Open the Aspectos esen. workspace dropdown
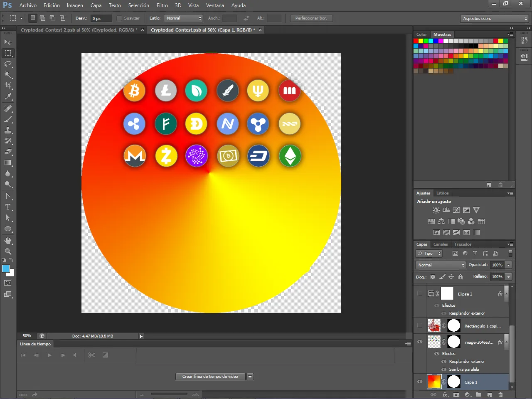 click(x=495, y=19)
